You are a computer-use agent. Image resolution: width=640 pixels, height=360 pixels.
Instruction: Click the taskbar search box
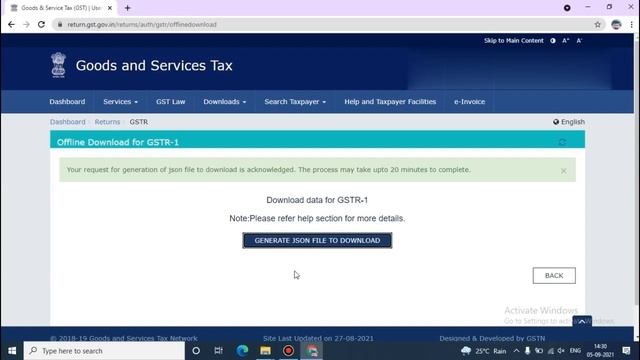click(104, 351)
